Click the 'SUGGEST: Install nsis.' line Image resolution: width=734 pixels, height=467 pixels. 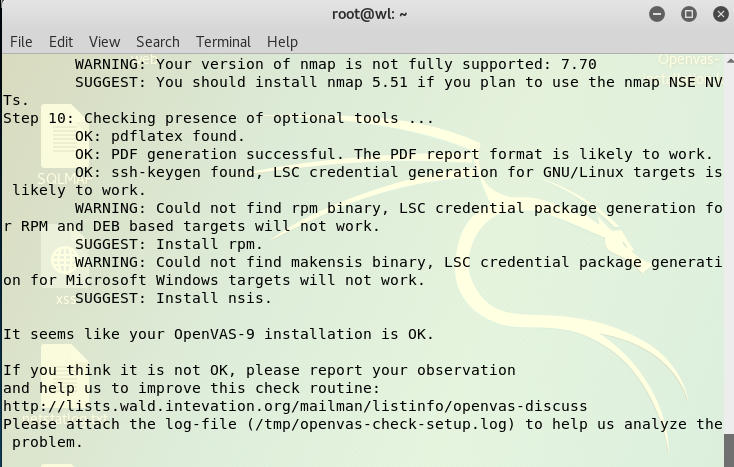(x=173, y=298)
